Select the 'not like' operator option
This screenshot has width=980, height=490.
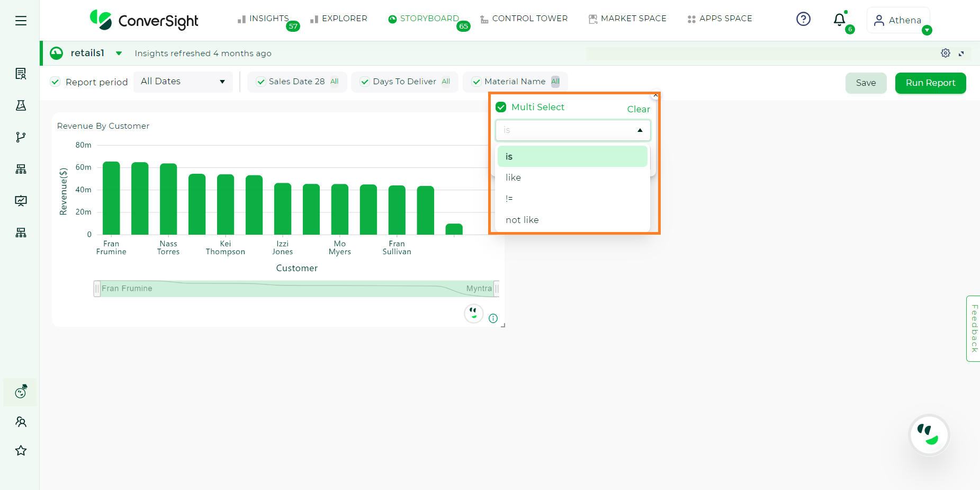[x=572, y=220]
